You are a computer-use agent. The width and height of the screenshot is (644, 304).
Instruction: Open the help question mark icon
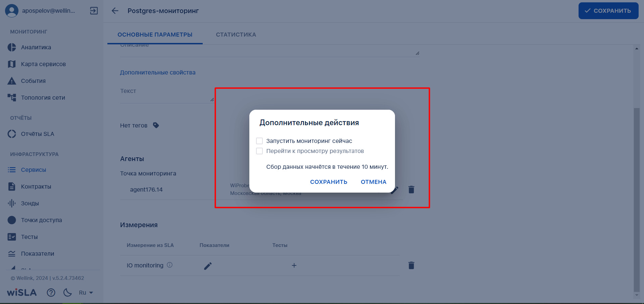pos(51,293)
